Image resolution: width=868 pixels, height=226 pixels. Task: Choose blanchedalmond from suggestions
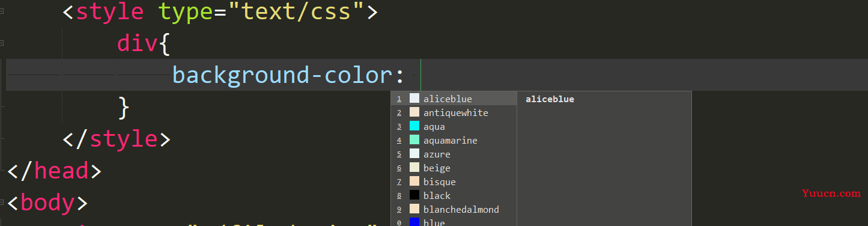coord(454,209)
